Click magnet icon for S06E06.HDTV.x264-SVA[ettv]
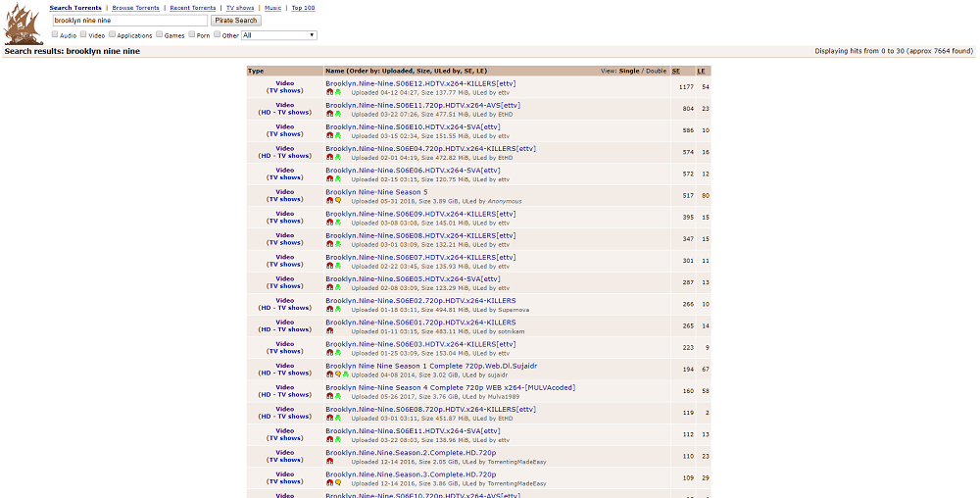Viewport: 980px width, 498px height. 329,179
